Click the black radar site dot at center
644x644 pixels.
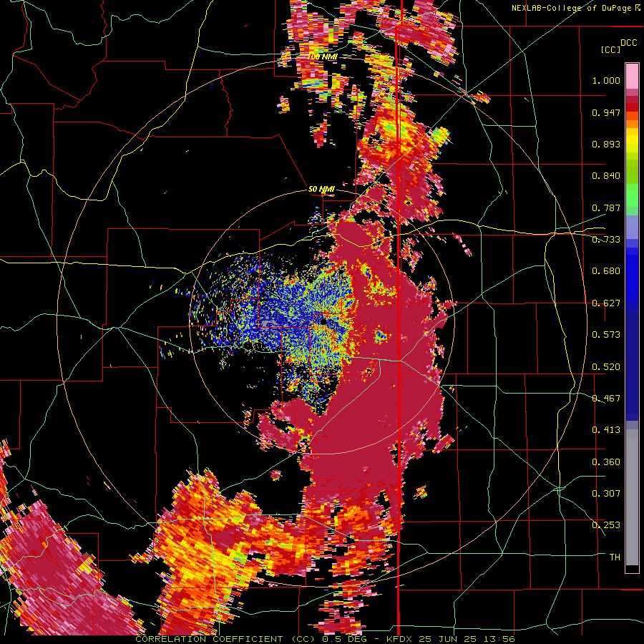point(323,322)
